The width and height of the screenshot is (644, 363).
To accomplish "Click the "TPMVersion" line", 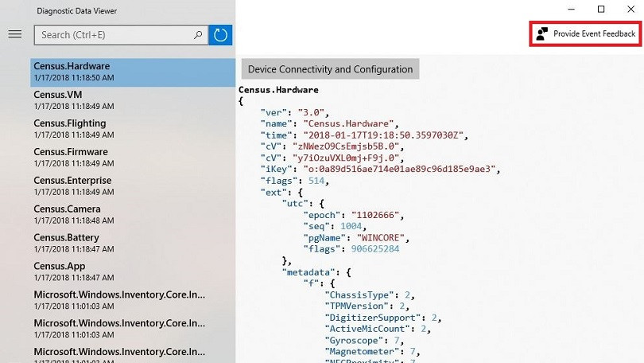I will coord(367,306).
